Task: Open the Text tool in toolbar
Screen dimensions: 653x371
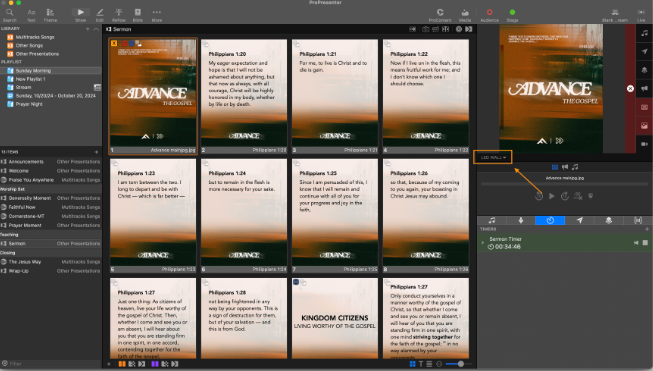Action: point(31,15)
